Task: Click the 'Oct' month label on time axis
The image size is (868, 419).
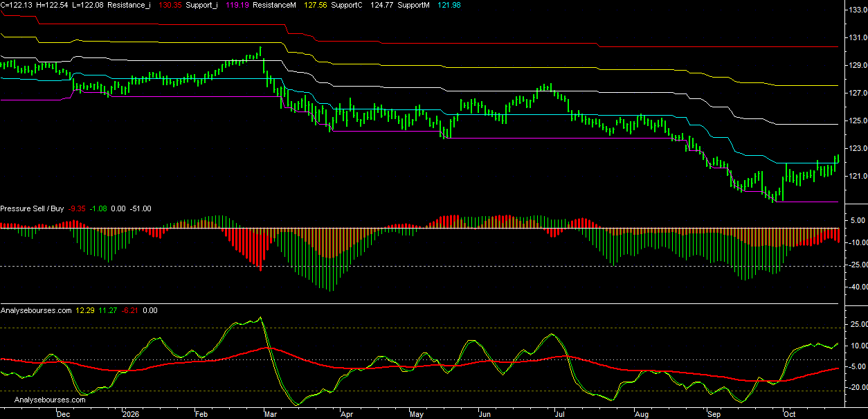Action: (x=788, y=414)
